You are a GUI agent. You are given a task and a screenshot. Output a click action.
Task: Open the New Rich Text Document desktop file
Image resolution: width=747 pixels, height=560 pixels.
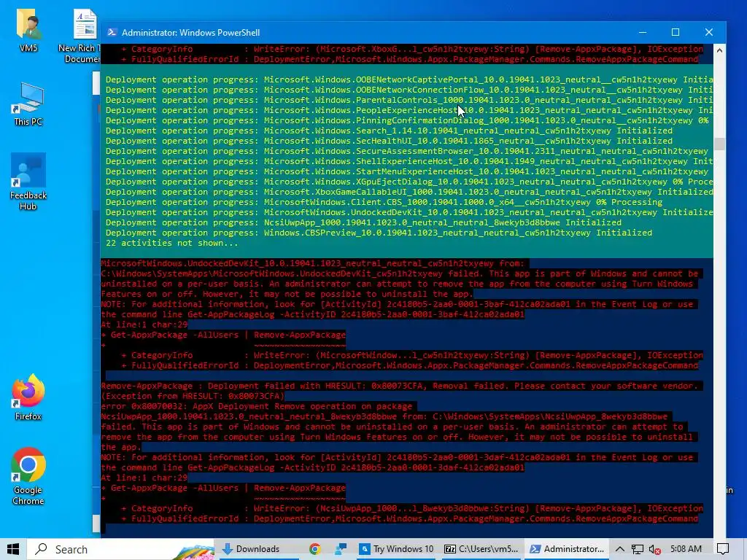(x=80, y=36)
